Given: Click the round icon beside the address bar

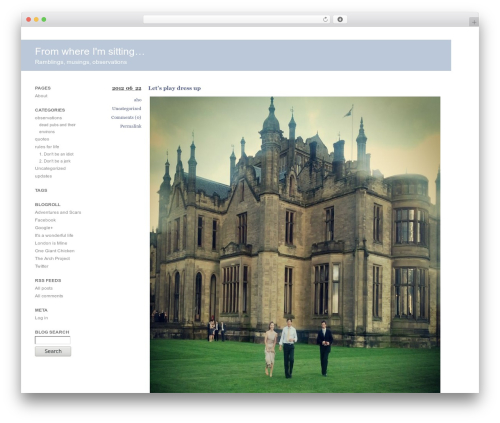Looking at the screenshot, I should [x=340, y=19].
